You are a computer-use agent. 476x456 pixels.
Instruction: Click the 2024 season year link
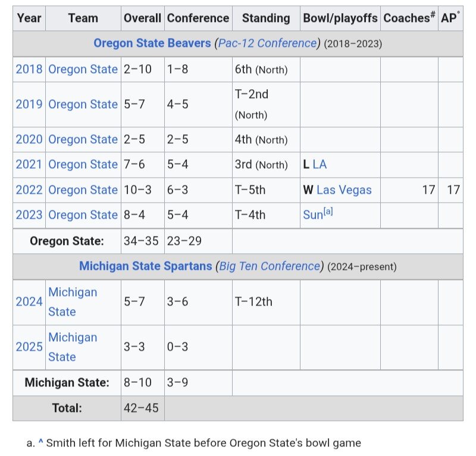29,301
